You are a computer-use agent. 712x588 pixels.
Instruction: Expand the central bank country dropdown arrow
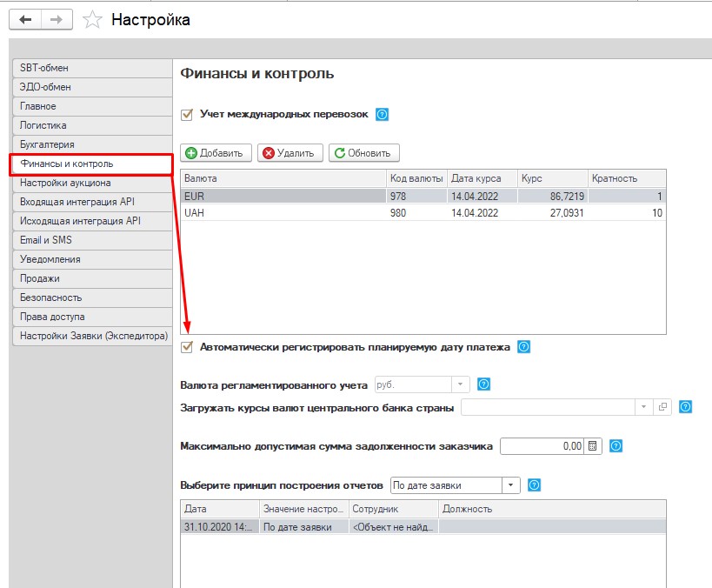pos(644,407)
